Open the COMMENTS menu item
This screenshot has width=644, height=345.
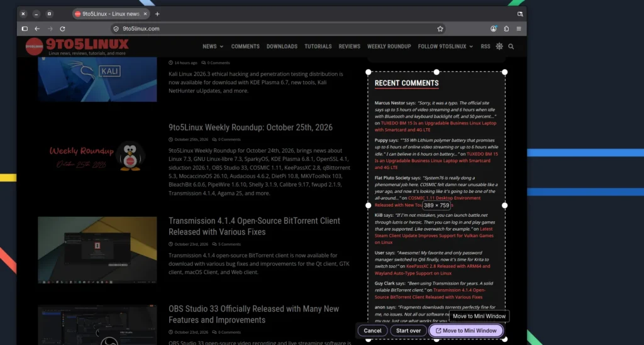(x=245, y=47)
